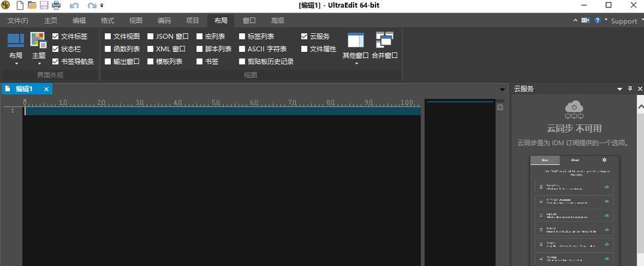Pin the 云服务 panel with pushpin
The width and height of the screenshot is (644, 266).
(631, 89)
